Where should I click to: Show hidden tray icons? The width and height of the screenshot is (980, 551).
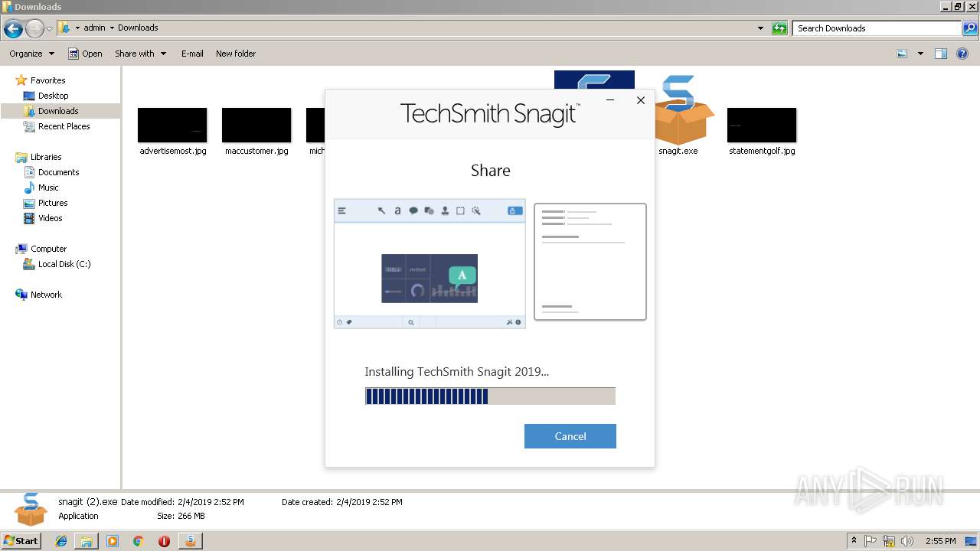coord(854,541)
